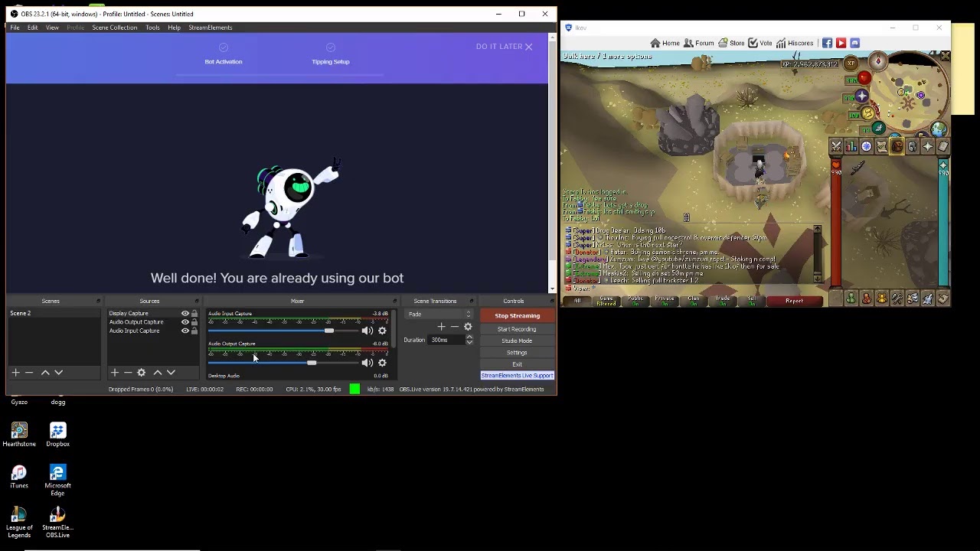
Task: Toggle the run energy orb by minimap
Action: 867,113
